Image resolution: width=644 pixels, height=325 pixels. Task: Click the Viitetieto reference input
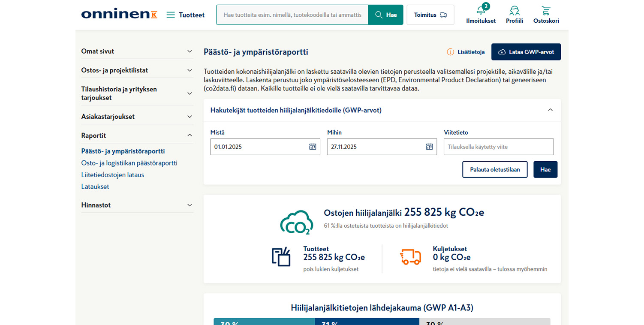pos(499,147)
